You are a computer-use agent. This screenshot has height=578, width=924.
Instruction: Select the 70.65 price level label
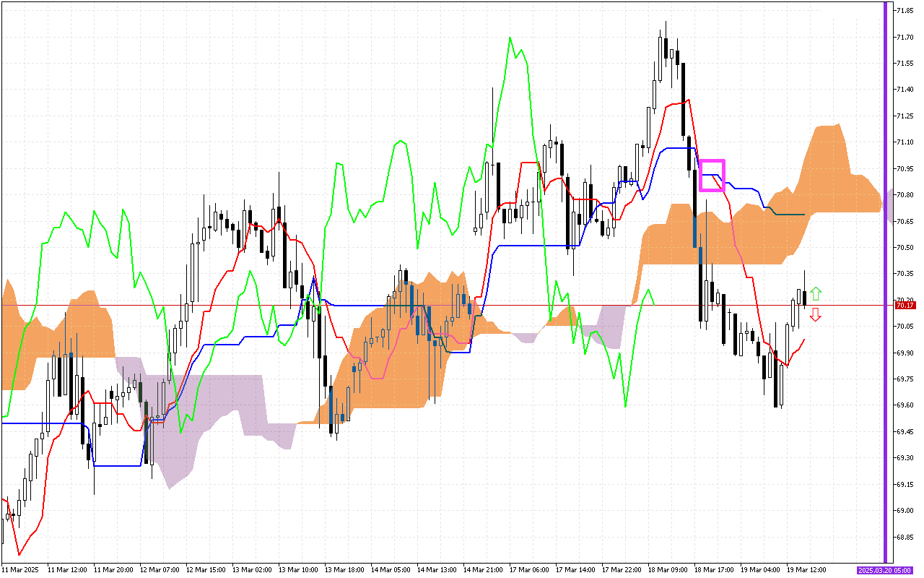click(x=905, y=221)
